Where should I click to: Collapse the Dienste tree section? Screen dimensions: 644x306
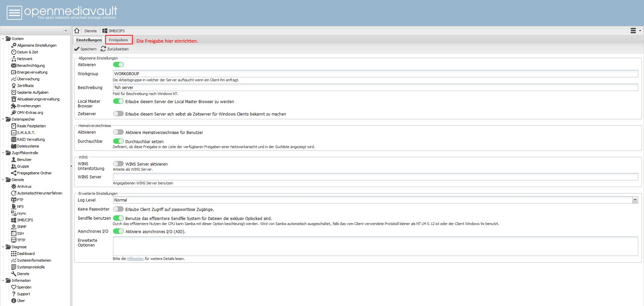tap(3, 180)
